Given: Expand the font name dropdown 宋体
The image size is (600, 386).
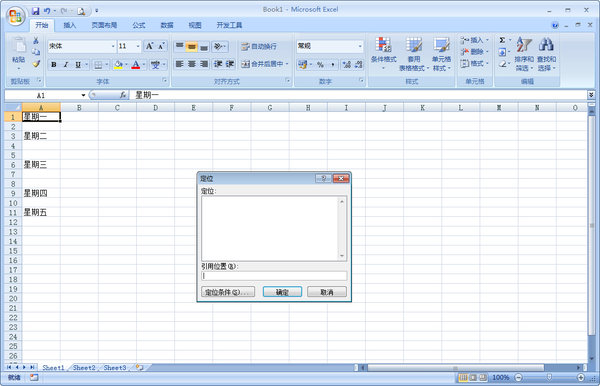Looking at the screenshot, I should click(113, 46).
